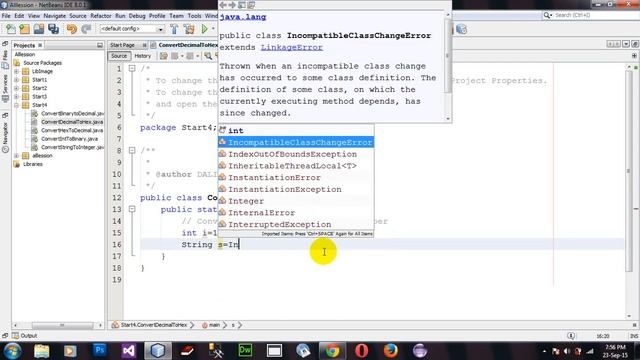Follow the LinkageError class link
The height and width of the screenshot is (360, 640).
(292, 47)
